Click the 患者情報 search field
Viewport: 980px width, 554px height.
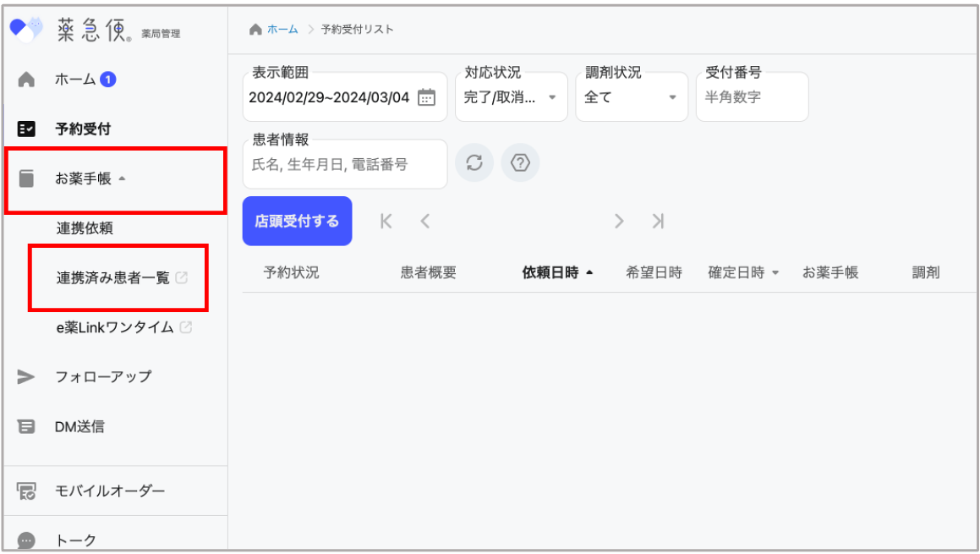point(344,164)
